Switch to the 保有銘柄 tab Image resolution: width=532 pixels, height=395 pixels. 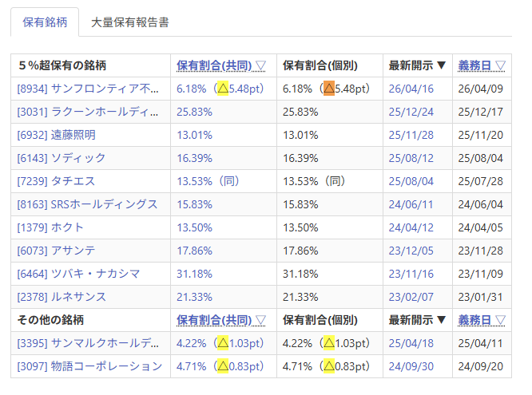click(x=45, y=22)
